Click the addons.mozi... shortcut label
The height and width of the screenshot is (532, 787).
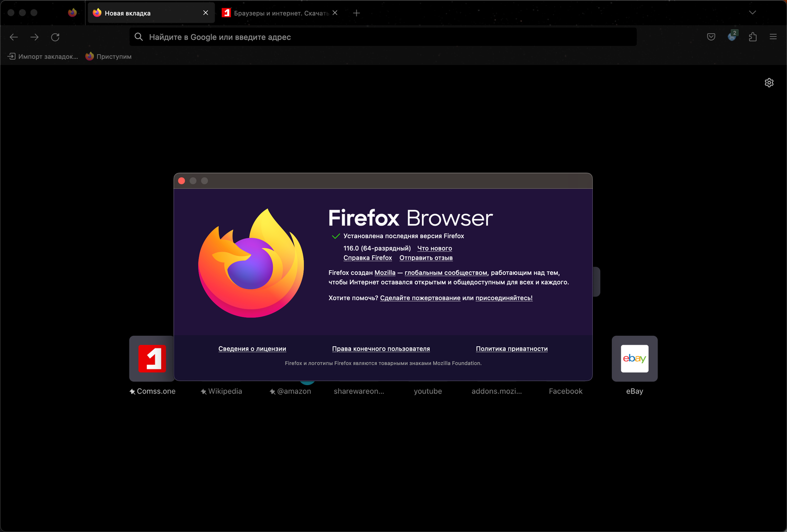coord(497,391)
